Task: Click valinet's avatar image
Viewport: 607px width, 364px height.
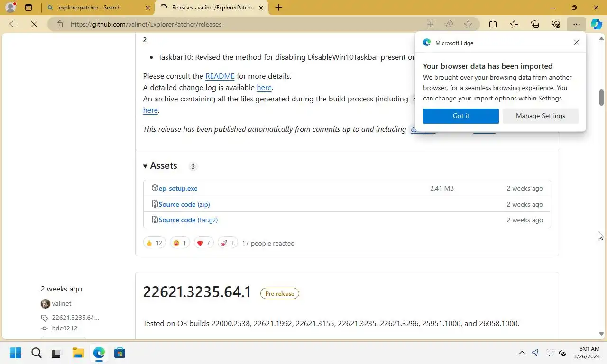Action: (x=46, y=303)
